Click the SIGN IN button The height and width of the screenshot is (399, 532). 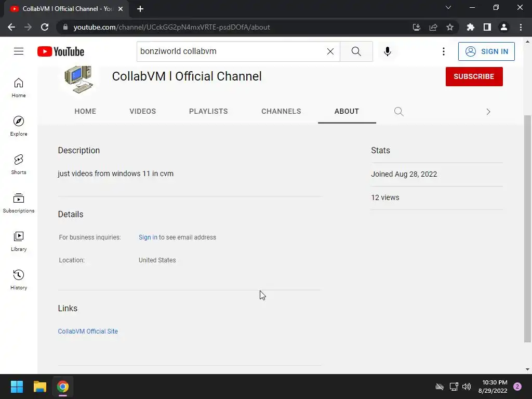point(486,51)
